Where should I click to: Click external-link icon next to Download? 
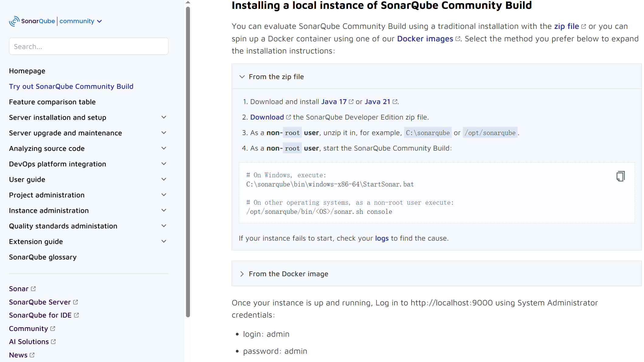[x=288, y=117]
